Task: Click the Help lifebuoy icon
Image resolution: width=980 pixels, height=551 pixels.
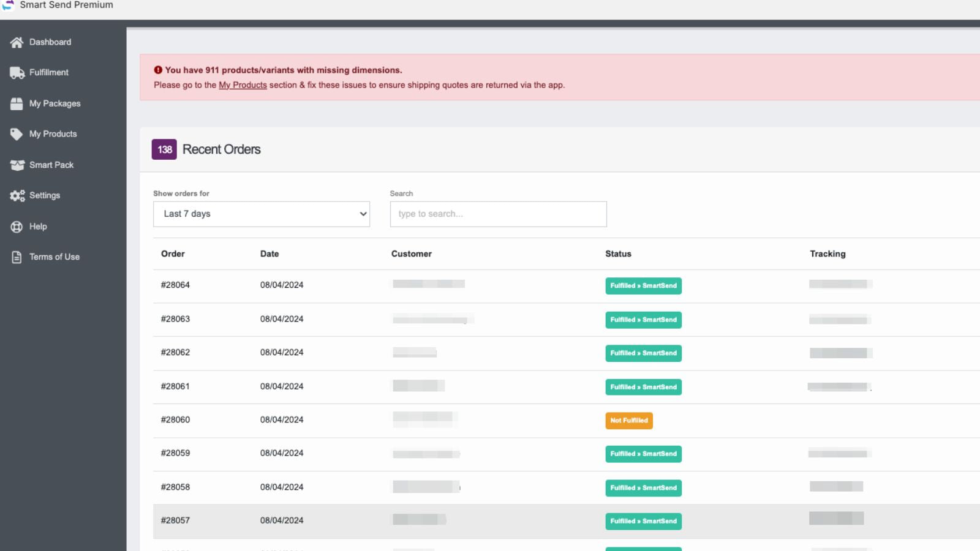Action: coord(17,227)
